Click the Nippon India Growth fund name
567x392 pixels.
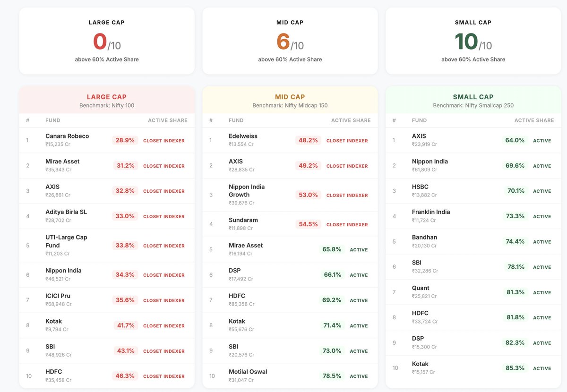[x=247, y=191]
